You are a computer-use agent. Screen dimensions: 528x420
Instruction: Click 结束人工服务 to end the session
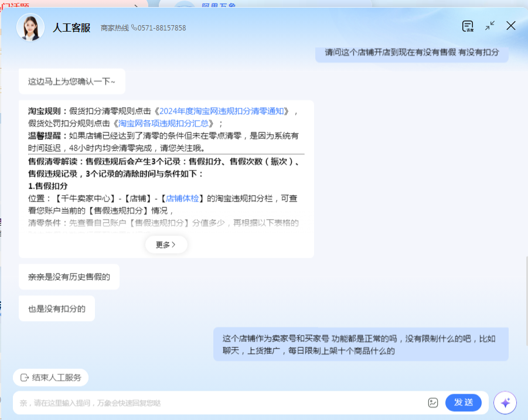(51, 378)
